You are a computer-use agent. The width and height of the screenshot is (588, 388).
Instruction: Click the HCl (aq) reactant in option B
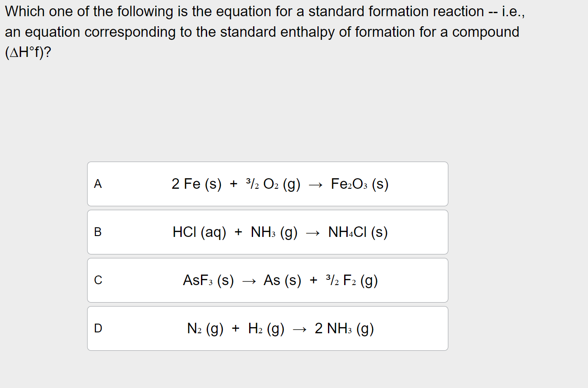tap(199, 233)
